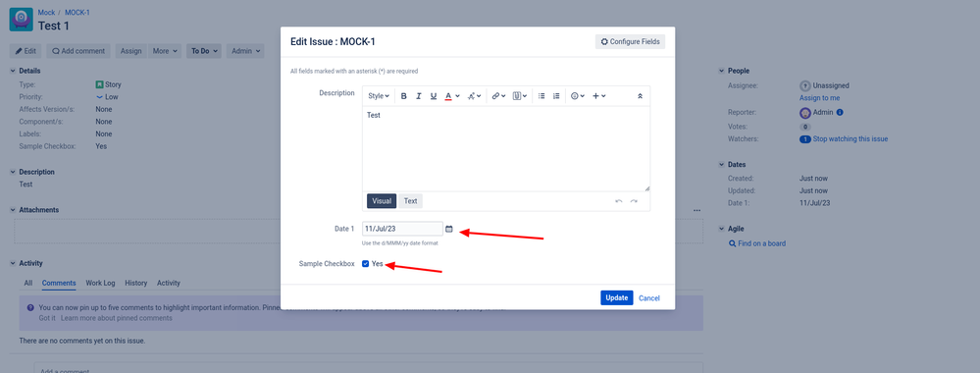Viewport: 980px width, 373px height.
Task: Click Find on a board link
Action: click(762, 243)
